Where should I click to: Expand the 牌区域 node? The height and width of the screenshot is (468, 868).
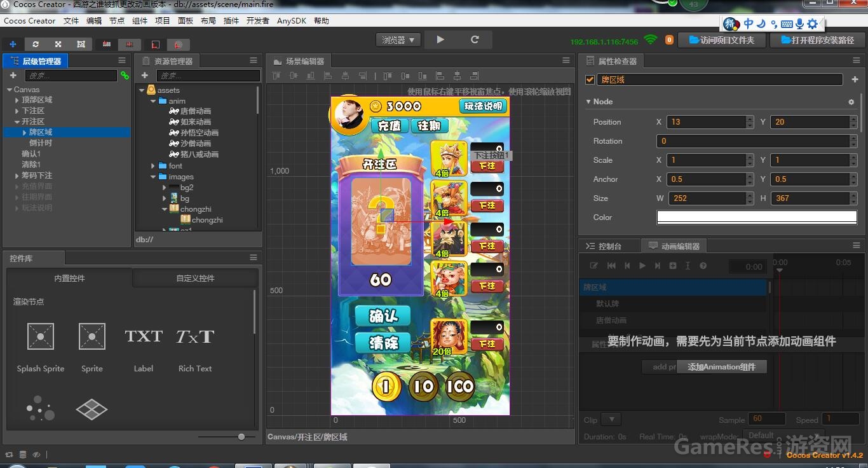tap(25, 132)
